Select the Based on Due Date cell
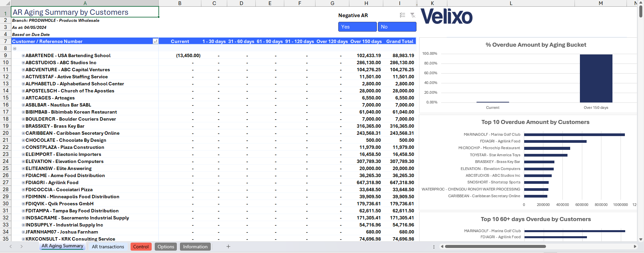Image resolution: width=644 pixels, height=253 pixels. 85,35
